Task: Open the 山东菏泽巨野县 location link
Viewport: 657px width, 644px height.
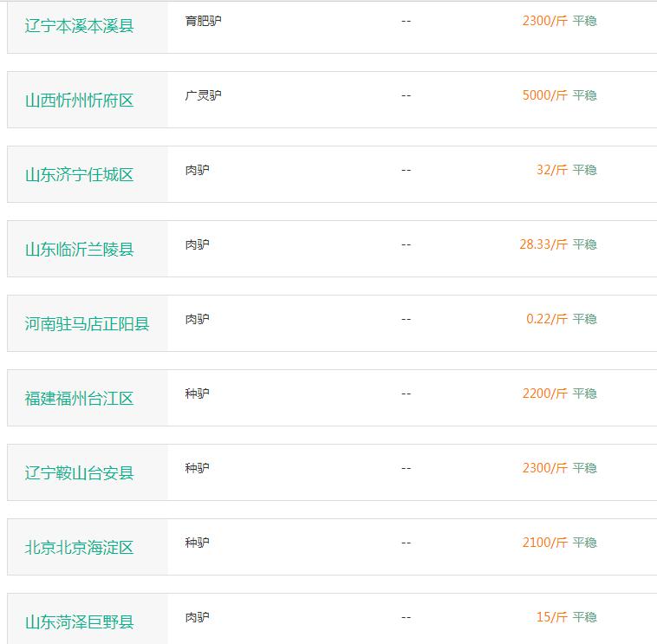Action: pos(79,622)
